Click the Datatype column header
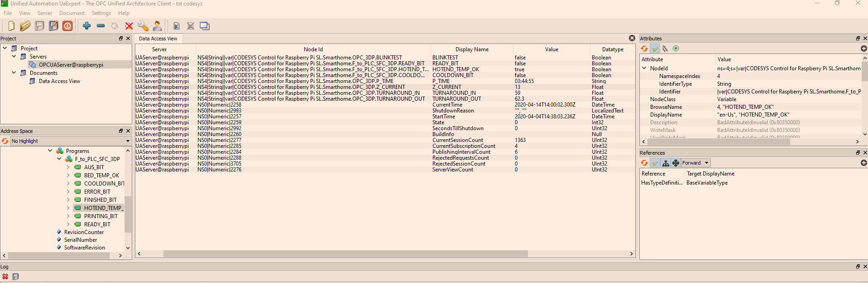868x283 pixels. pos(613,49)
